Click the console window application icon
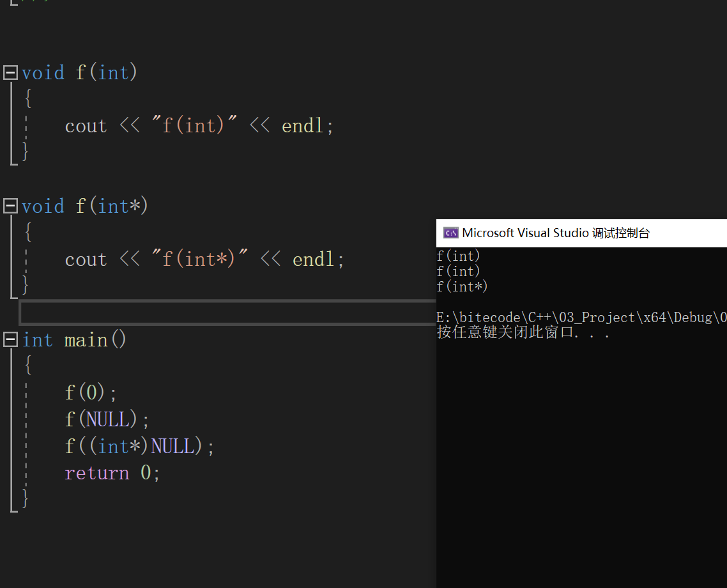The image size is (727, 588). 450,233
